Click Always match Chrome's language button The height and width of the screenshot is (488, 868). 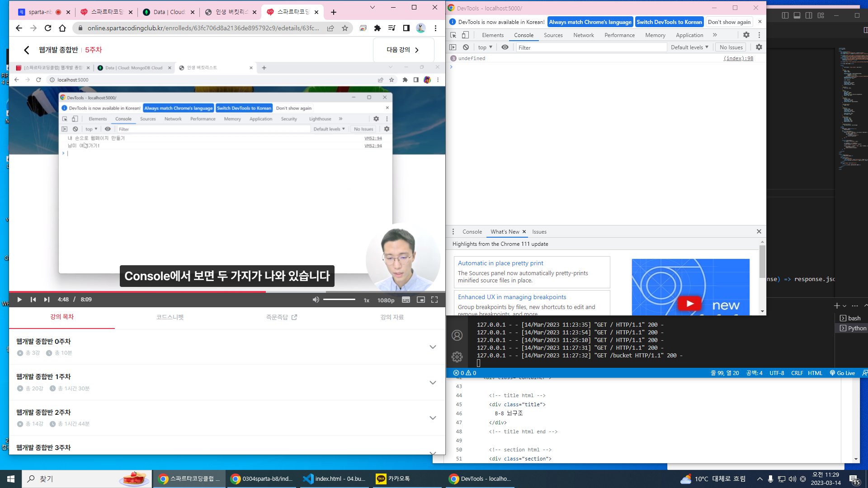pos(590,22)
